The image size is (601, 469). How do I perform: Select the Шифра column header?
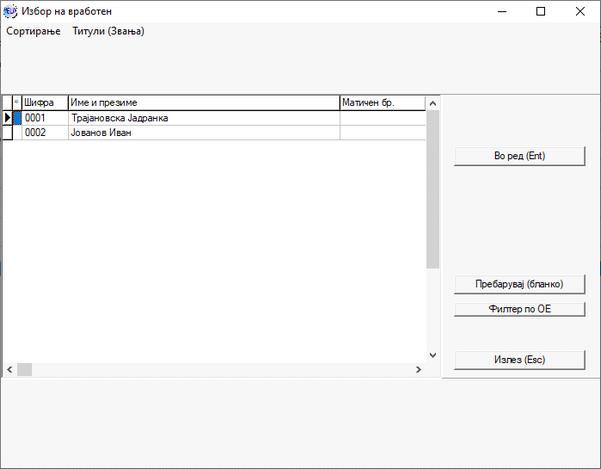pyautogui.click(x=45, y=103)
